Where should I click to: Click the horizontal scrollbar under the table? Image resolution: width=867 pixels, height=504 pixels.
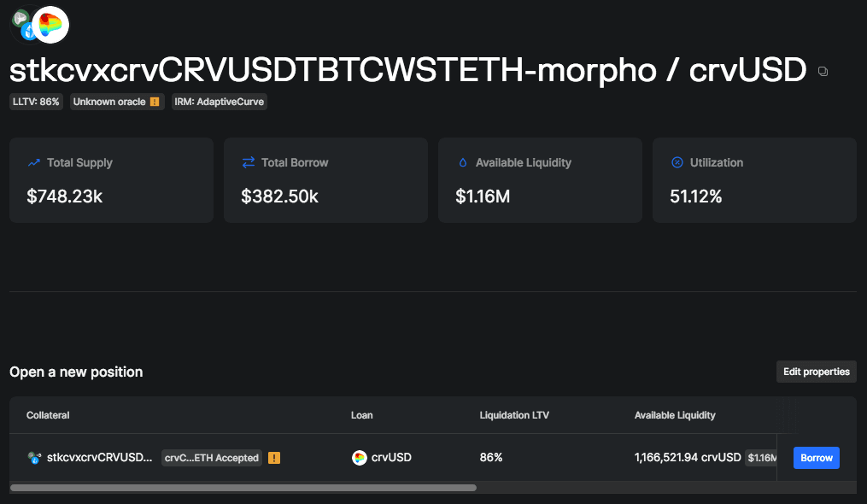coord(243,488)
